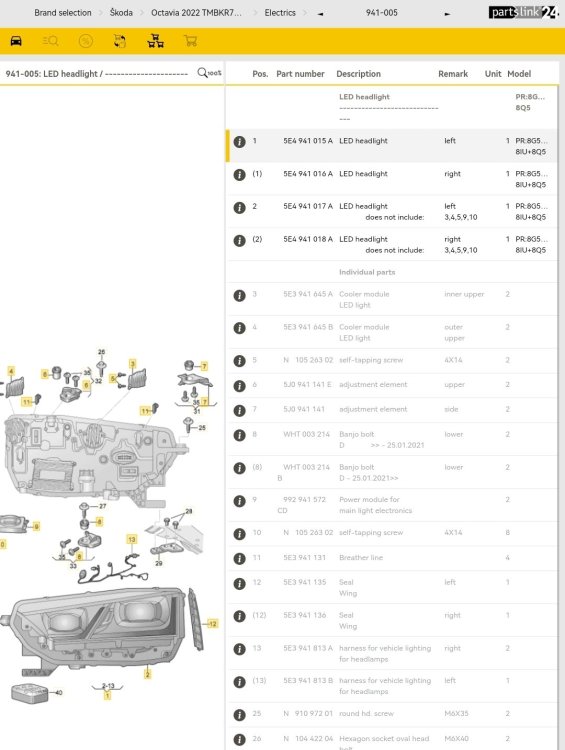The height and width of the screenshot is (750, 565).
Task: Click the cart transfer hierarchy icon
Action: pyautogui.click(x=155, y=41)
